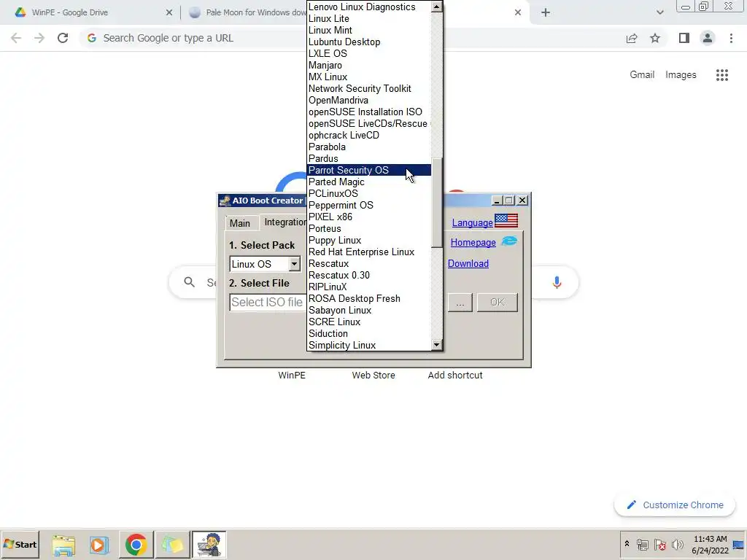Pick MX Linux from list
747x560 pixels.
[x=368, y=77]
